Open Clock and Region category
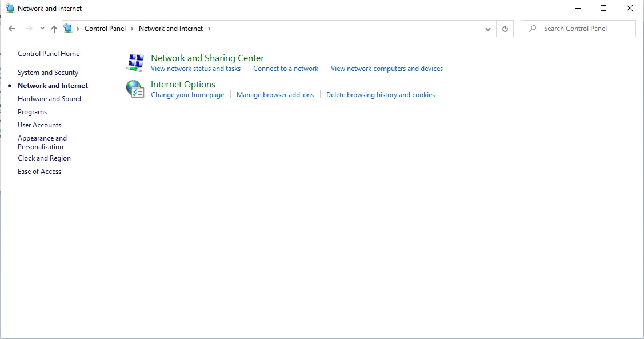The image size is (644, 339). pos(45,158)
